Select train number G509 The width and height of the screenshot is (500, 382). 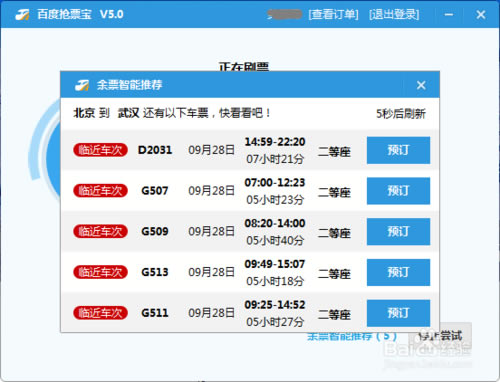coord(155,231)
